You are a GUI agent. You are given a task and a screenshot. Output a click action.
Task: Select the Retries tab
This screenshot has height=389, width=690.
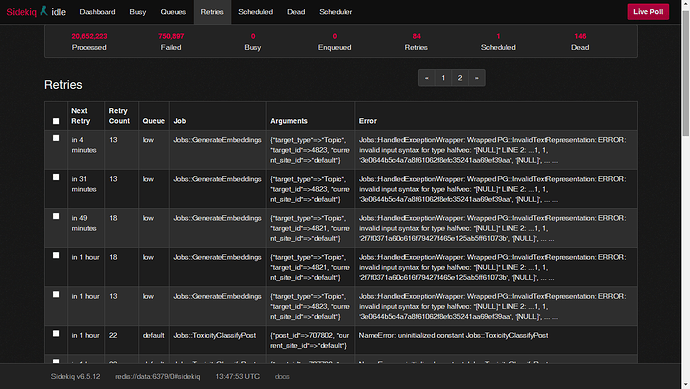click(212, 12)
